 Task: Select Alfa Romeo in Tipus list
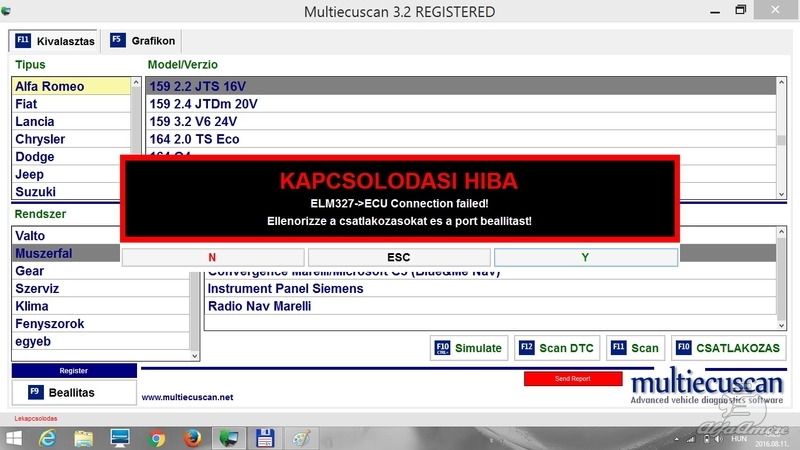click(71, 86)
